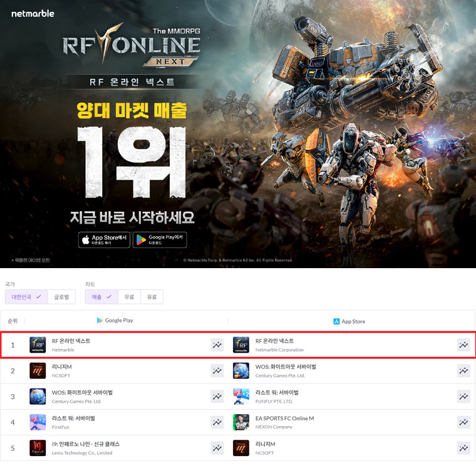Image resolution: width=476 pixels, height=473 pixels.
Task: Open EA SPORTS FC Online M app icon
Action: pos(241,422)
